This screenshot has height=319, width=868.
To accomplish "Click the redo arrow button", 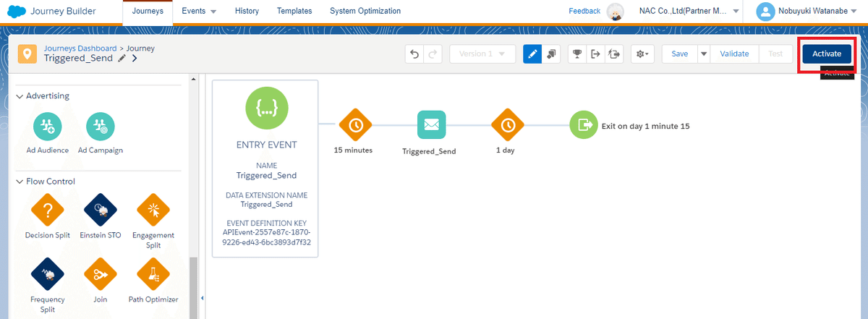I will pos(433,54).
